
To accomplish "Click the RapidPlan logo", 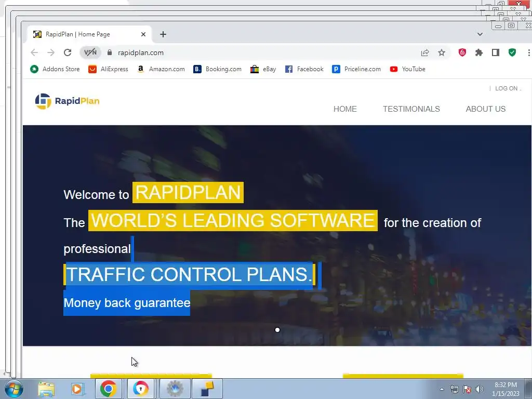I will tap(67, 101).
